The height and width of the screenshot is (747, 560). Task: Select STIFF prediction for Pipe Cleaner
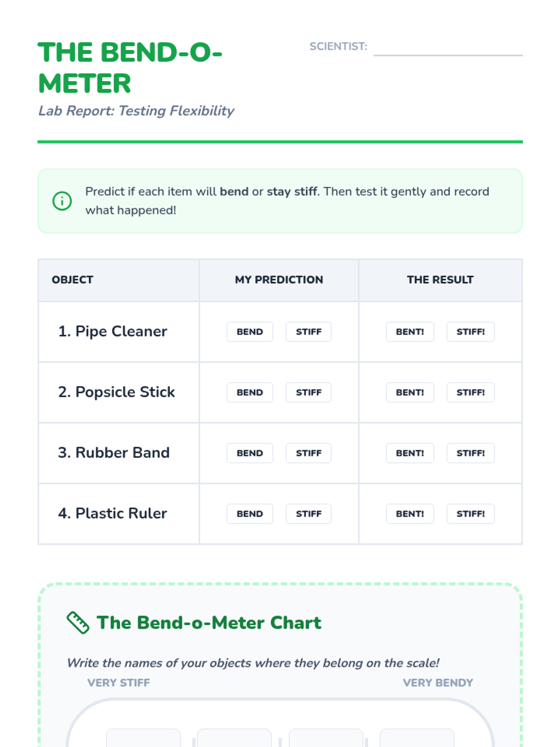(308, 332)
